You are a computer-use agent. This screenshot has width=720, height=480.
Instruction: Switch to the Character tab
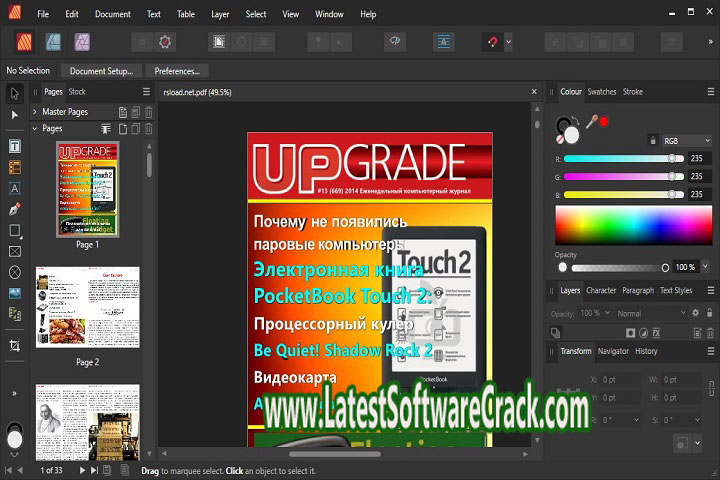601,290
